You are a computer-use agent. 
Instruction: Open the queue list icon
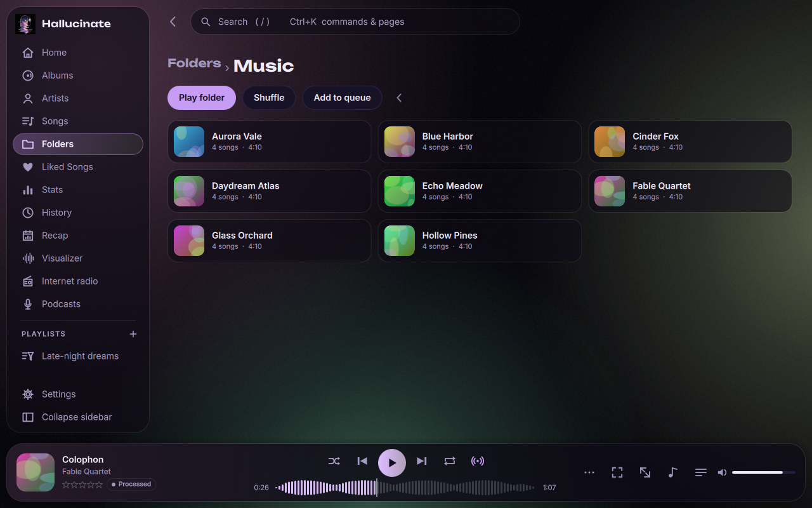point(701,472)
